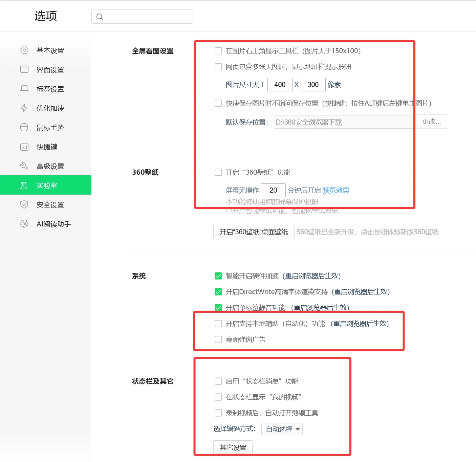Click the 高级设置 wrench icon
Image resolution: width=476 pixels, height=462 pixels.
pyautogui.click(x=24, y=166)
